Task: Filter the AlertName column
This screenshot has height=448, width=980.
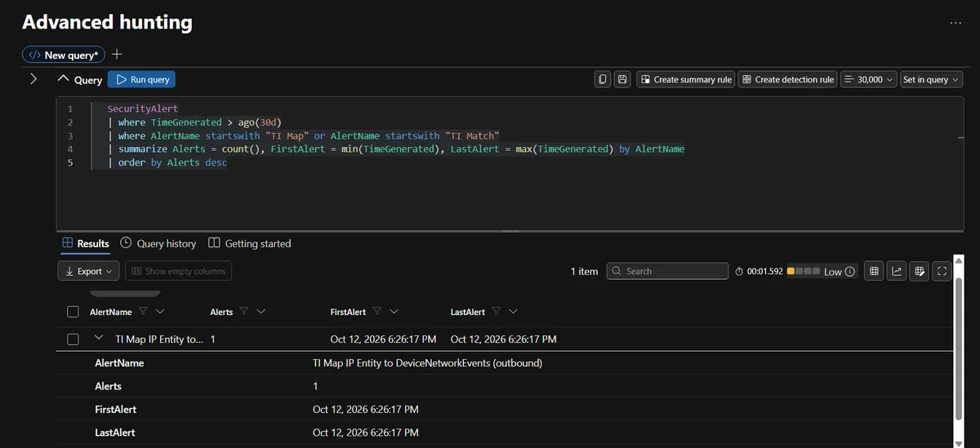Action: [143, 311]
